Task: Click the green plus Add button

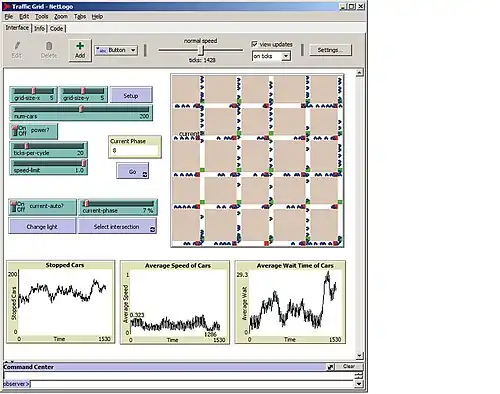Action: [x=80, y=50]
